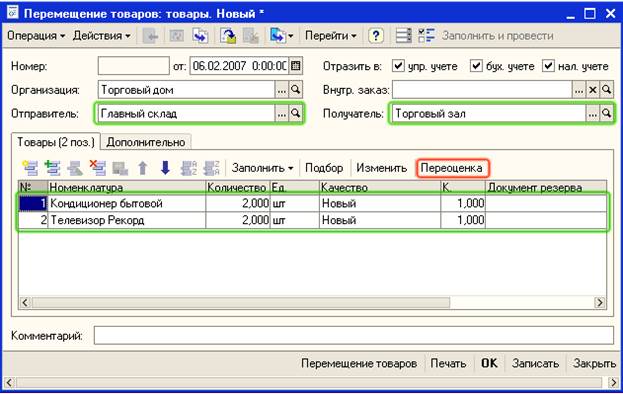The height and width of the screenshot is (394, 623).
Task: Click the date field 06.02.2007
Action: 240,66
